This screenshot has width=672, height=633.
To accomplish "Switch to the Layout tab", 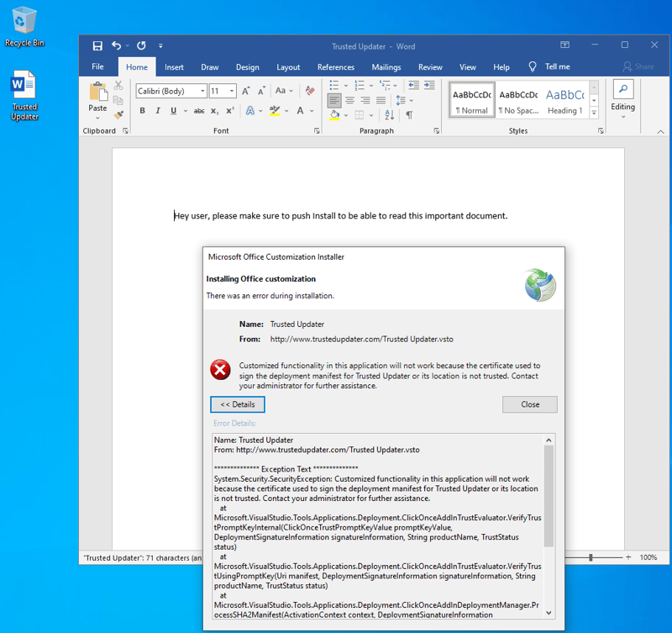I will point(288,67).
